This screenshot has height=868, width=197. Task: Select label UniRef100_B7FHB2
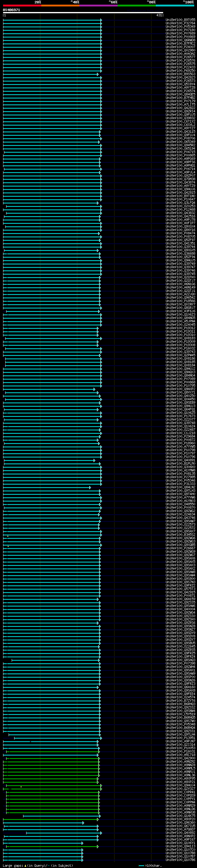click(180, 98)
